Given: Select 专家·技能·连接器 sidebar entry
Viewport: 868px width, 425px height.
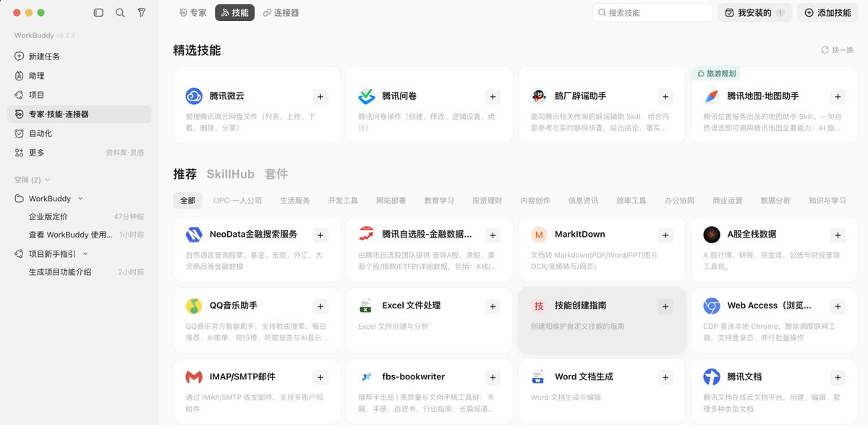Looking at the screenshot, I should pyautogui.click(x=79, y=114).
